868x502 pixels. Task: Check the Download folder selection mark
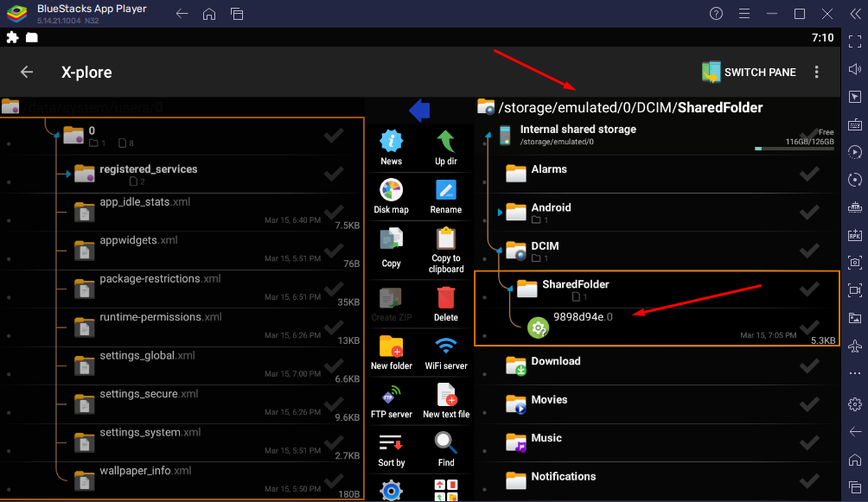coord(808,365)
